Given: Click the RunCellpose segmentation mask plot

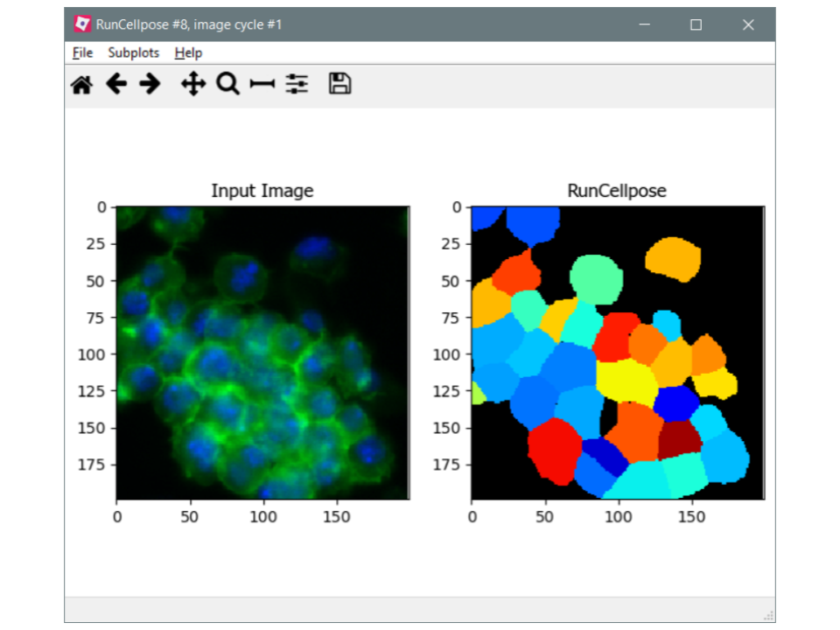Looking at the screenshot, I should pyautogui.click(x=617, y=353).
